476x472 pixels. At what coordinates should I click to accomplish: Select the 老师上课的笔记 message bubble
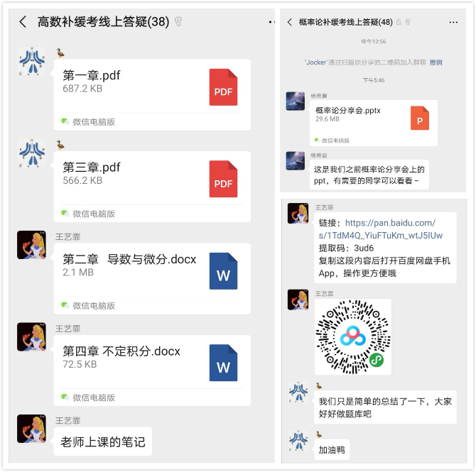click(x=103, y=441)
